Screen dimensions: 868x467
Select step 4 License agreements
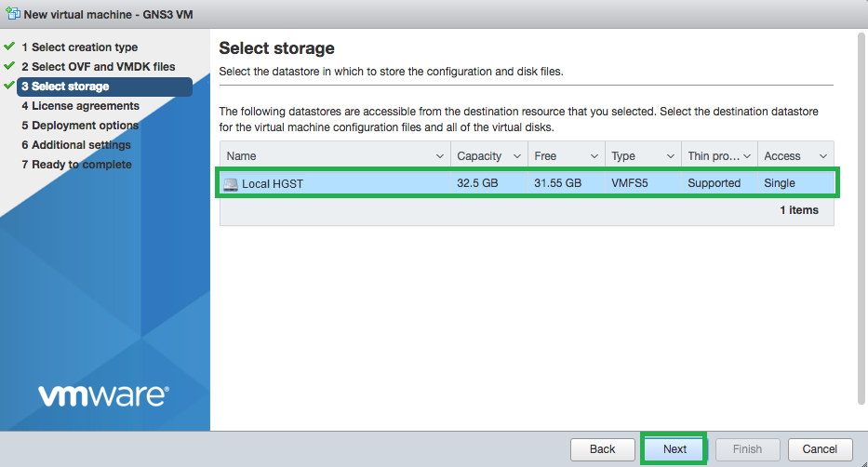pyautogui.click(x=80, y=106)
